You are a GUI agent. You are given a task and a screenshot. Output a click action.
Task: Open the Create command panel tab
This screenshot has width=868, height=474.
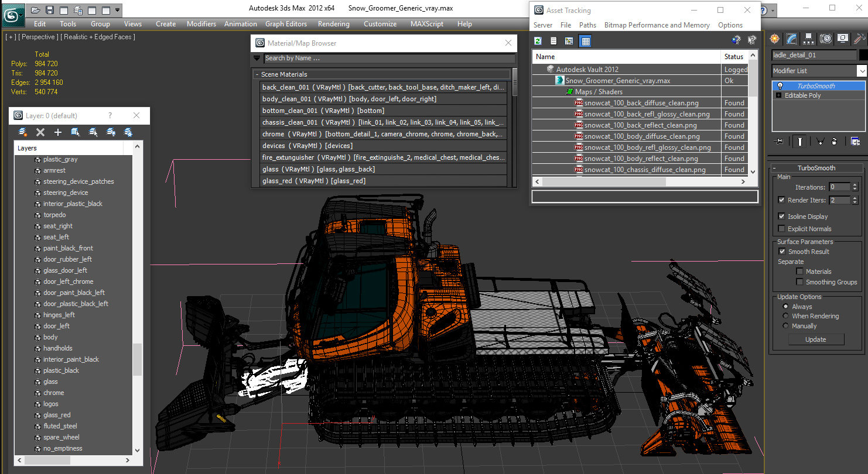click(775, 39)
